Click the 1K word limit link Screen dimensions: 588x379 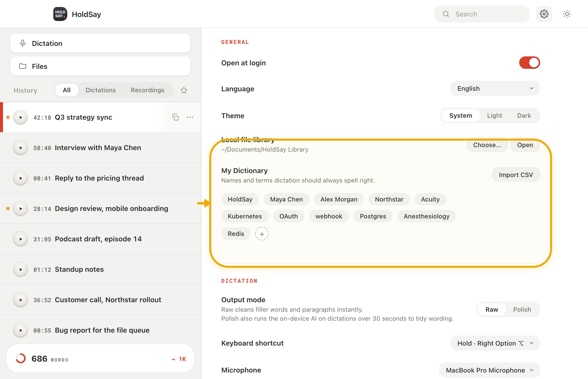(179, 359)
